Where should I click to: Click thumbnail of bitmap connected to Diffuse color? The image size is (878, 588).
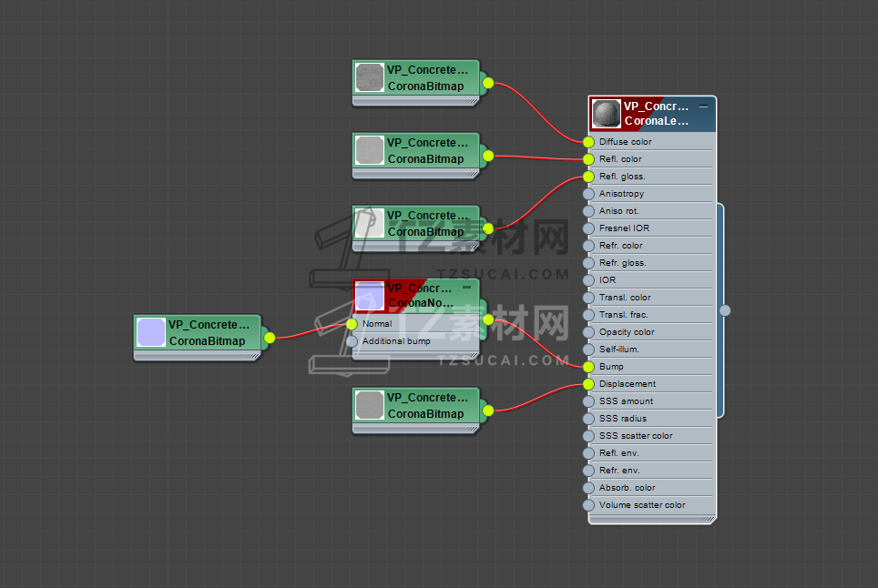click(x=370, y=77)
